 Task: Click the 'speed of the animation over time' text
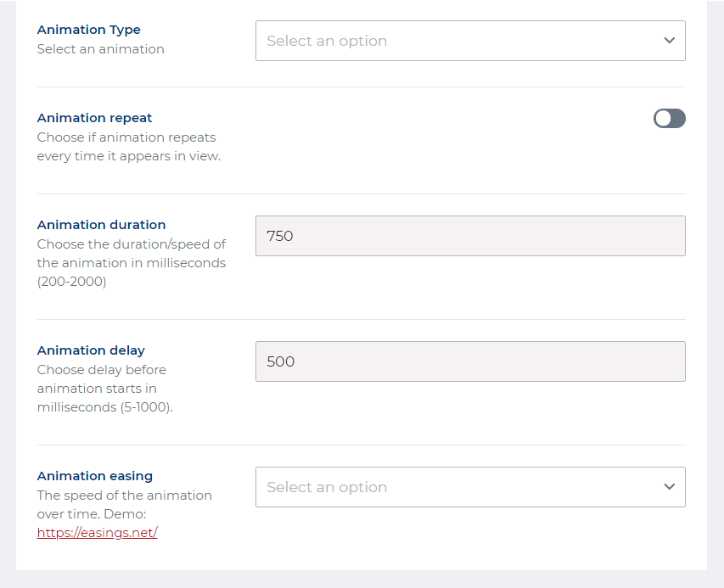(x=124, y=496)
